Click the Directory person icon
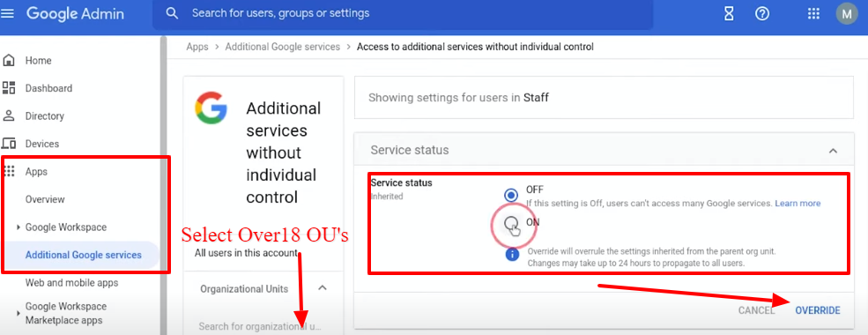 9,115
